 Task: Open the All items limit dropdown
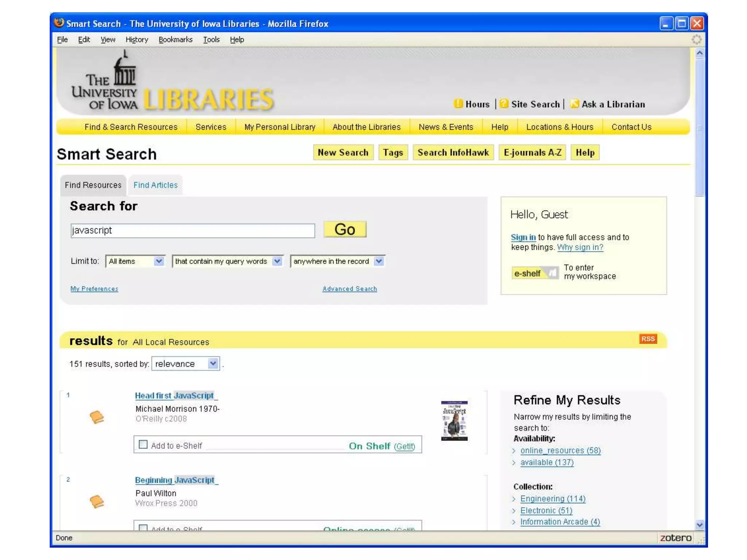click(135, 261)
